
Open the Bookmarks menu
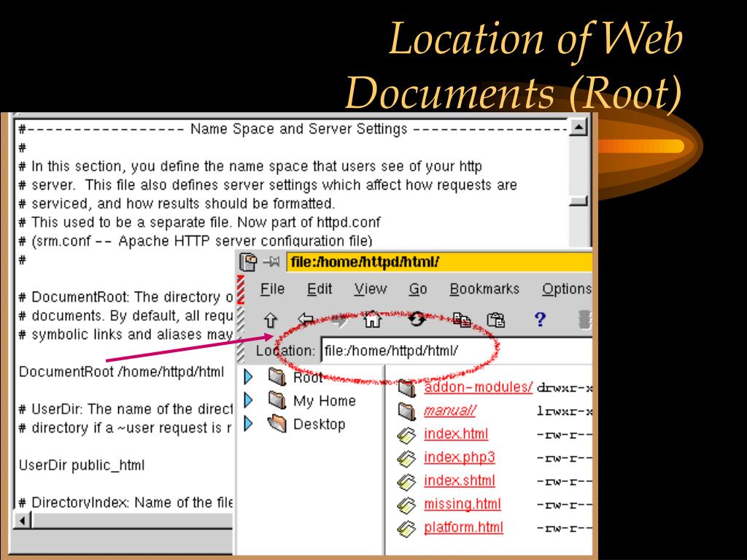[x=484, y=289]
